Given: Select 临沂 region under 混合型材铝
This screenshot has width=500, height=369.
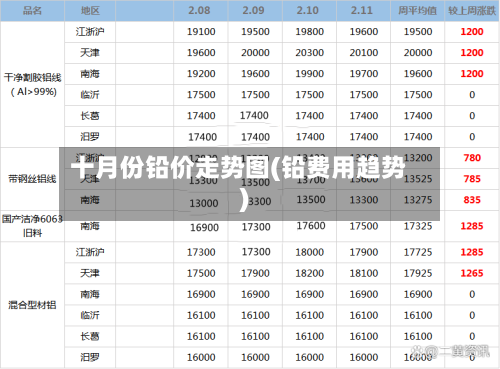Looking at the screenshot, I should coord(90,315).
